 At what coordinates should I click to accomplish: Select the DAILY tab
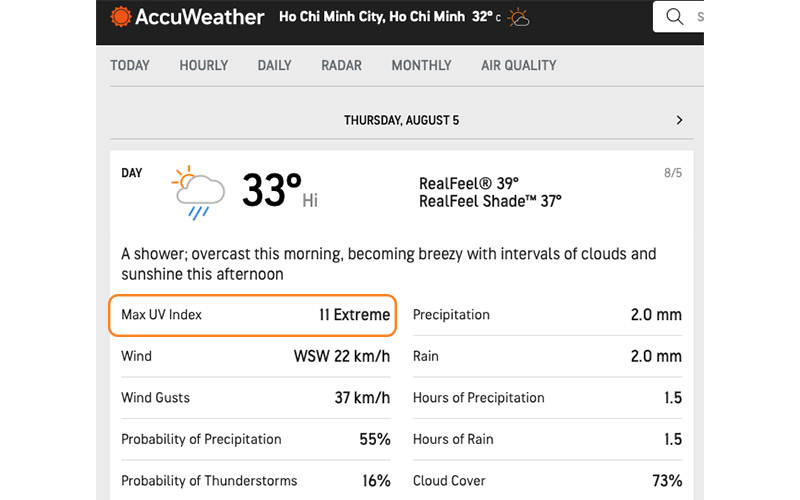pyautogui.click(x=274, y=65)
